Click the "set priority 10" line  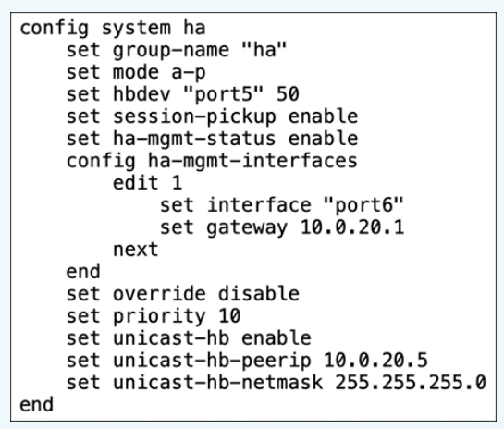coord(154,316)
